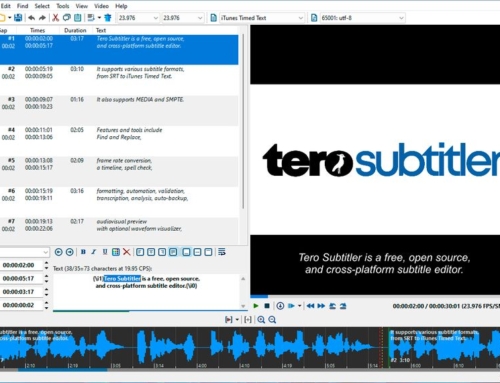
Task: Click the rewind double-arrow icon
Action: click(x=310, y=306)
